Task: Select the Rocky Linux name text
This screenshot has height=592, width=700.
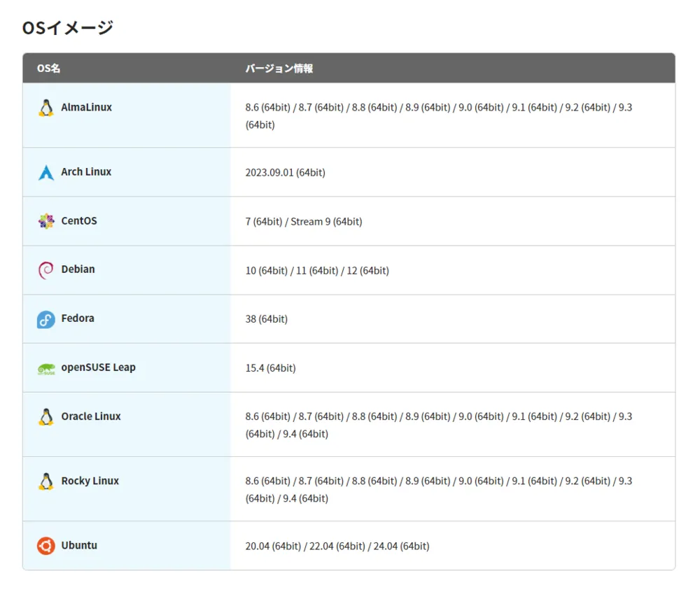Action: point(90,481)
